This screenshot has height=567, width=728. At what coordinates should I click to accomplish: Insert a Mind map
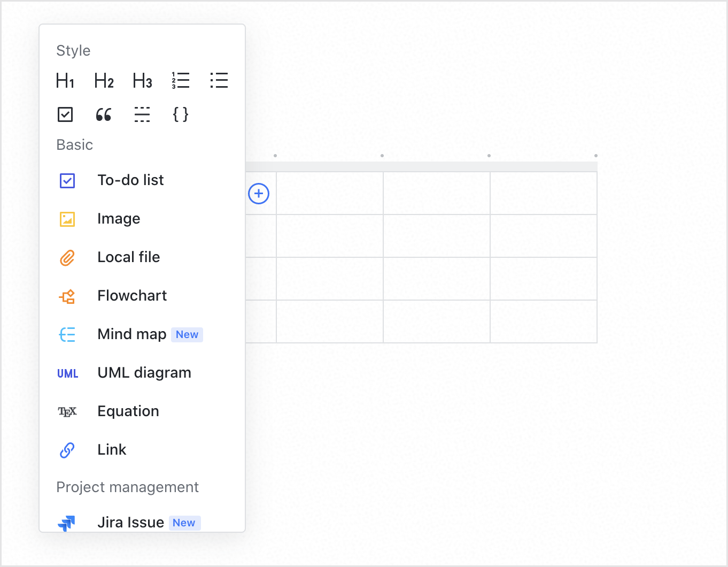coord(132,334)
